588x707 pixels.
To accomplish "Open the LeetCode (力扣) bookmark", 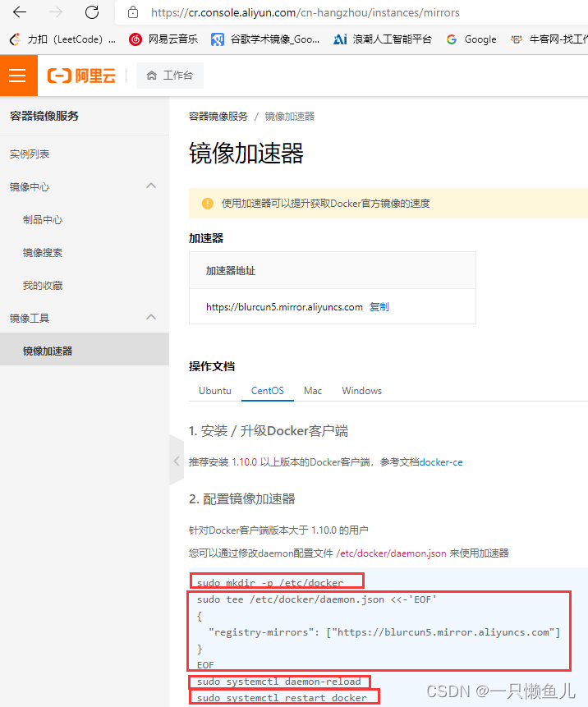I will (62, 39).
